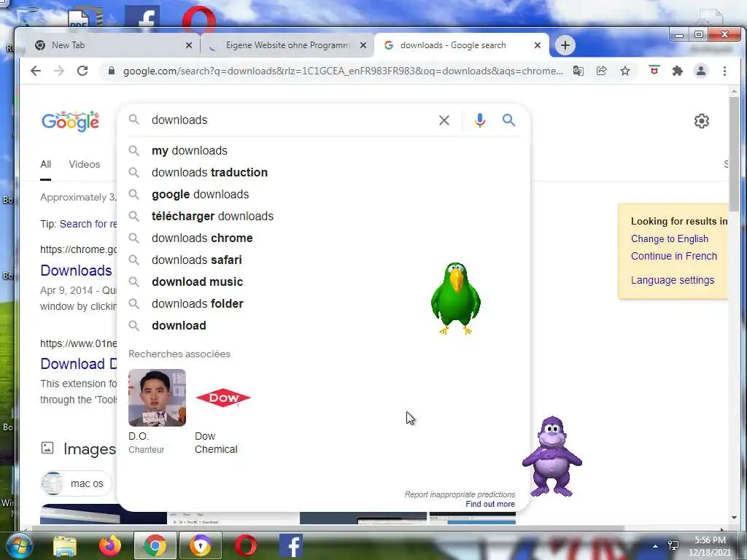Go forward using the forward arrow
Viewport: 747px width, 560px height.
(58, 71)
